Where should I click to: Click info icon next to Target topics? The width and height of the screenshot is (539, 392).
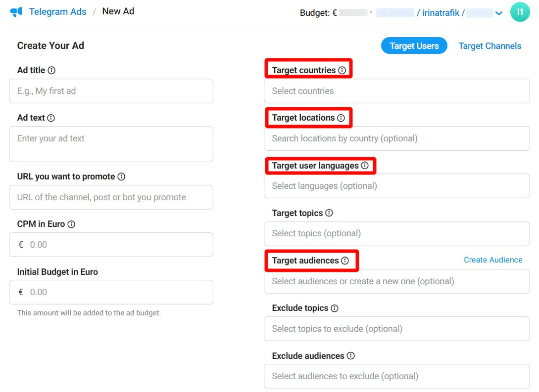[x=329, y=213]
